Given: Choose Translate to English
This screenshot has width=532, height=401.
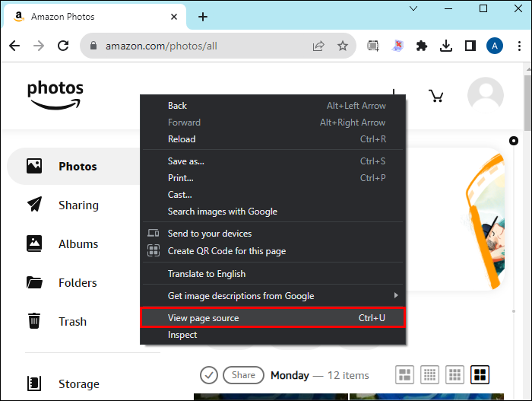Looking at the screenshot, I should pos(273,274).
